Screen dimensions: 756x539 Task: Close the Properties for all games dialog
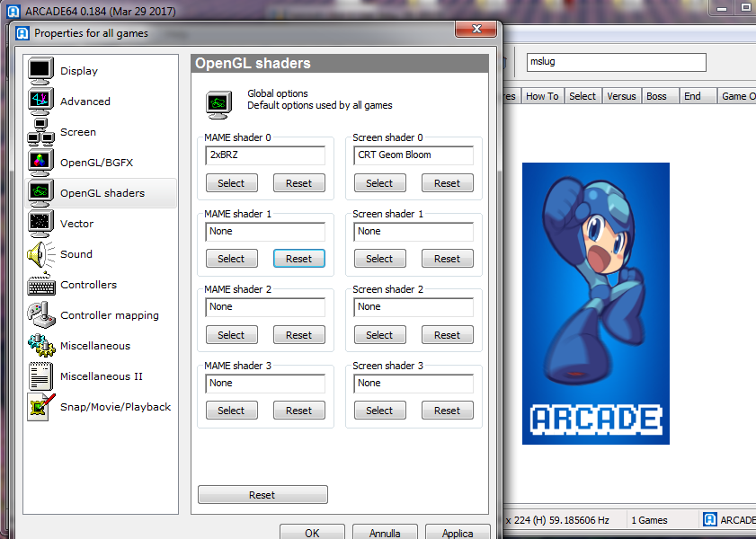476,29
